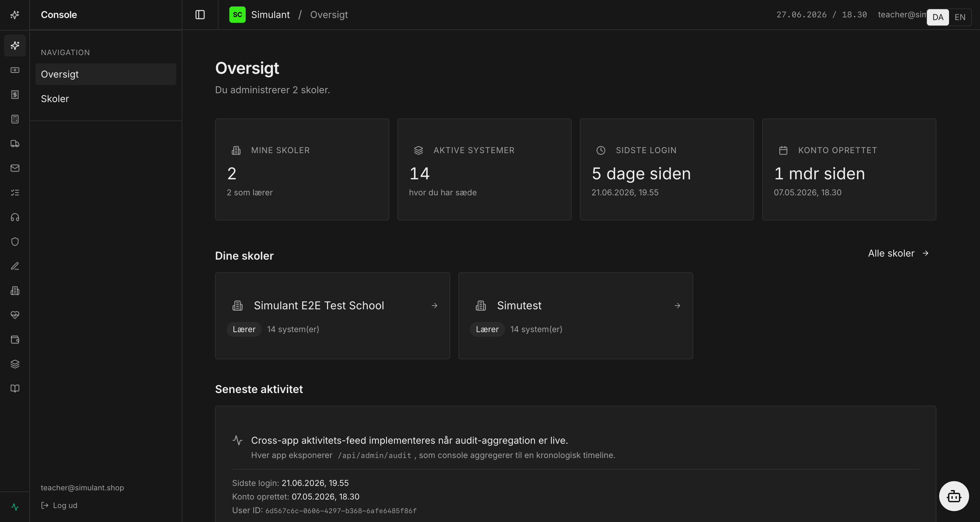Open the Simutest school card arrow
Viewport: 980px width, 522px height.
[x=677, y=306]
